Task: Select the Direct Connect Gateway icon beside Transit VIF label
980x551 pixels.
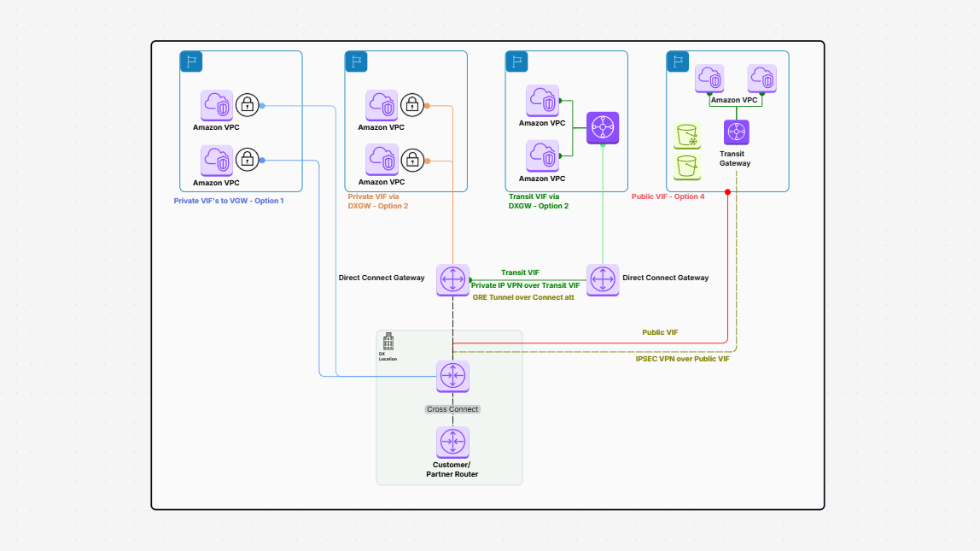Action: [x=603, y=280]
